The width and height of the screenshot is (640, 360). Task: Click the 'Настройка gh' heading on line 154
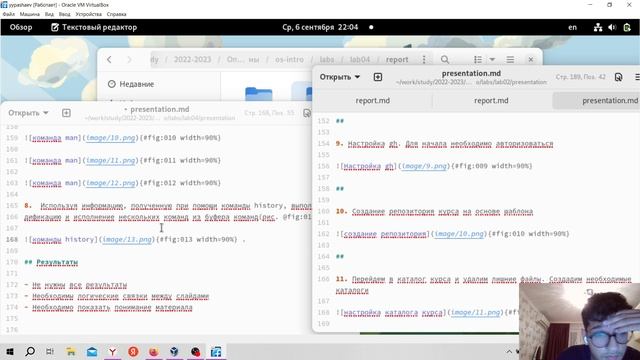tap(444, 144)
